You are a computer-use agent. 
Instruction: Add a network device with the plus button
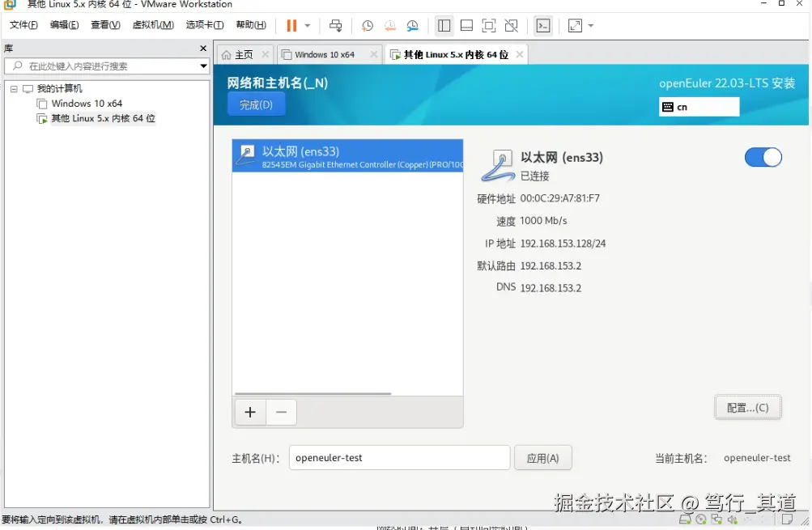coord(250,413)
